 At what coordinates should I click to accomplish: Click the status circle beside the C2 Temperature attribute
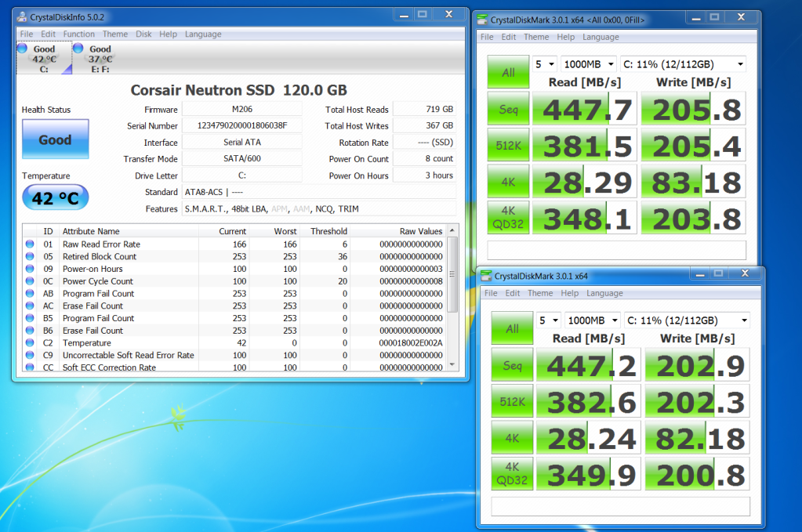(30, 343)
